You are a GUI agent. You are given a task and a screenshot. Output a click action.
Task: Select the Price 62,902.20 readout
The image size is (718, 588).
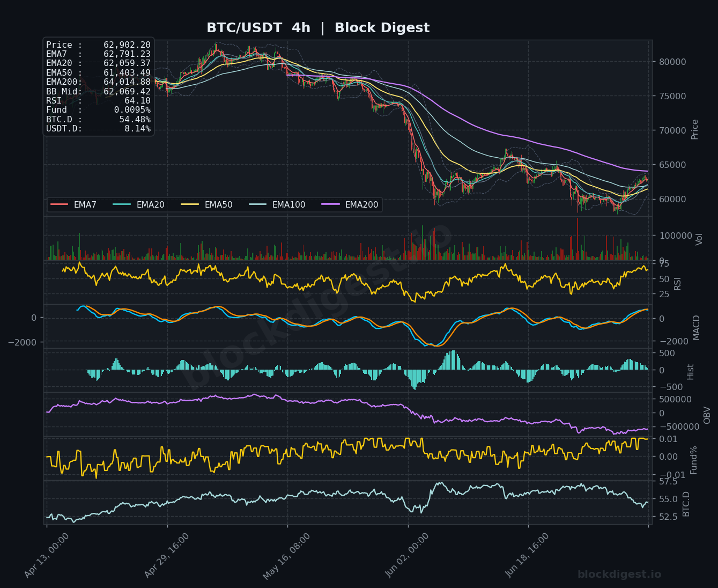(x=98, y=45)
